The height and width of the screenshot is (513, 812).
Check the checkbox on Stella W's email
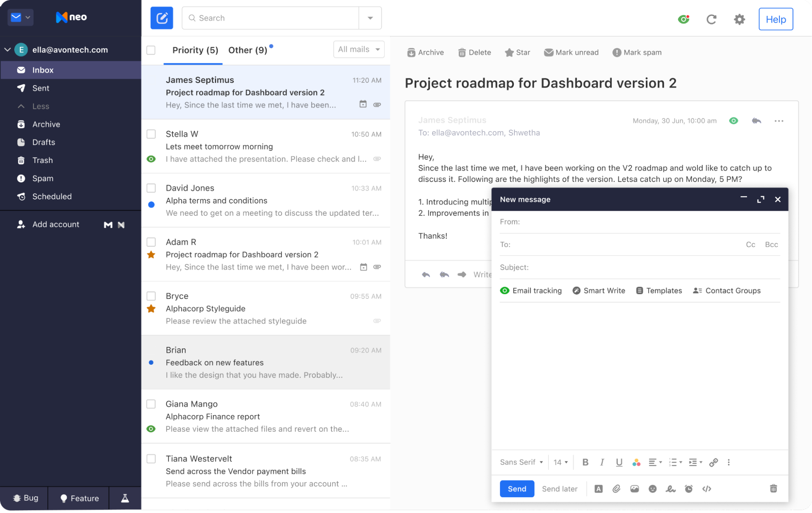pos(151,134)
